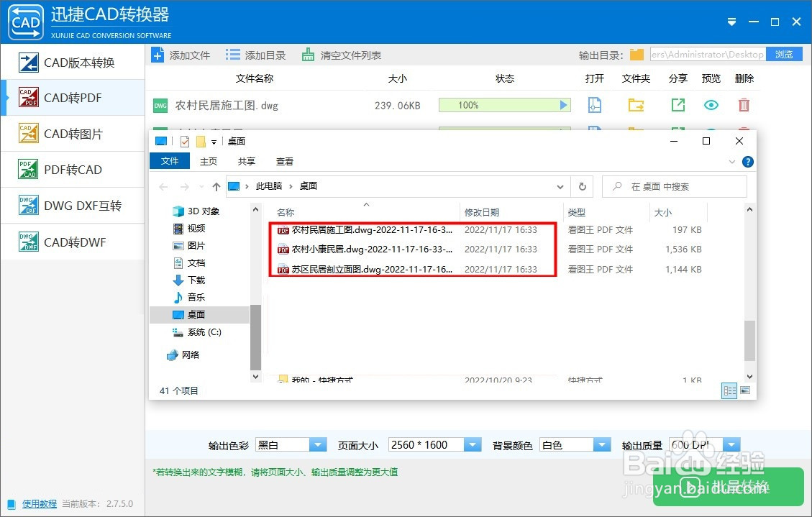This screenshot has height=517, width=812.
Task: Refresh the Explorer folder view
Action: pos(583,186)
